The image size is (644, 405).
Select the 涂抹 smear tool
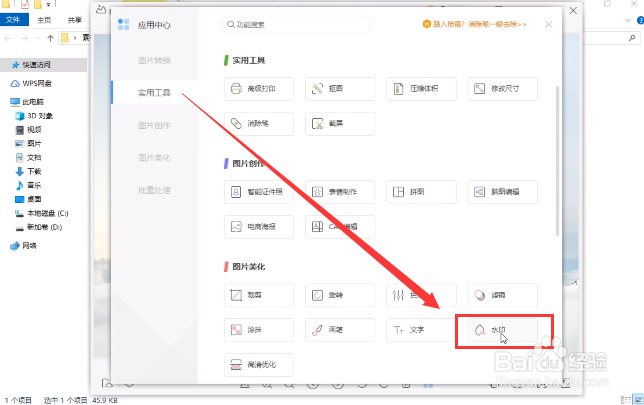pyautogui.click(x=259, y=330)
